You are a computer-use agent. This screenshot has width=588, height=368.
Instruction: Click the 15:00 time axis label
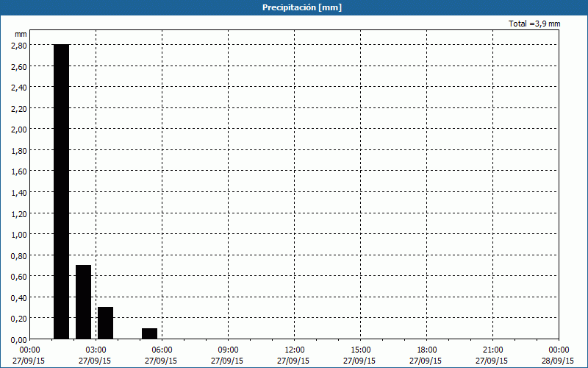coord(360,350)
